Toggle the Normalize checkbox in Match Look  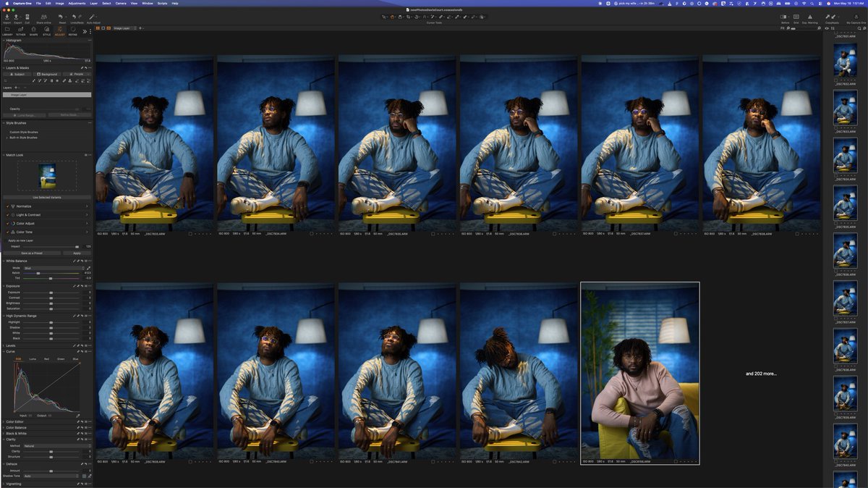coord(8,206)
